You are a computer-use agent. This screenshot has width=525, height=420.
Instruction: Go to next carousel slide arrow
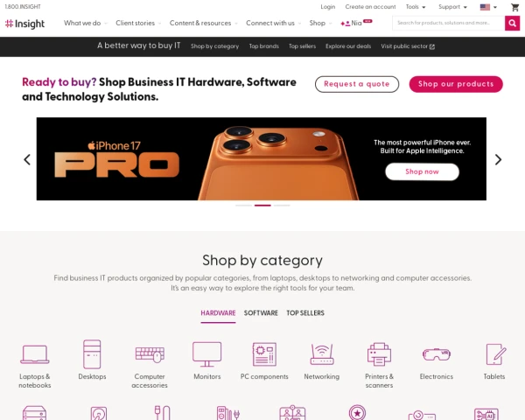point(498,159)
